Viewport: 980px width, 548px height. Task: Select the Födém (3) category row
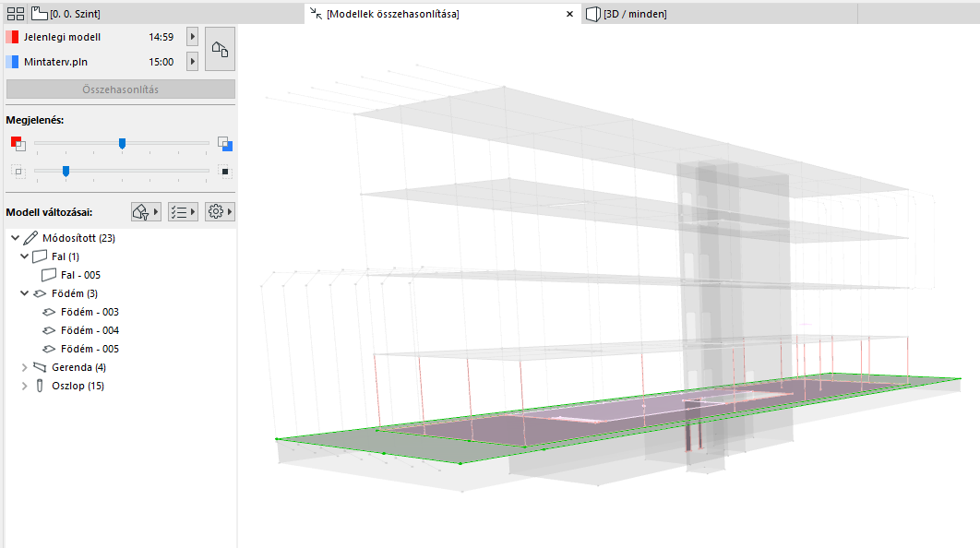click(x=75, y=293)
